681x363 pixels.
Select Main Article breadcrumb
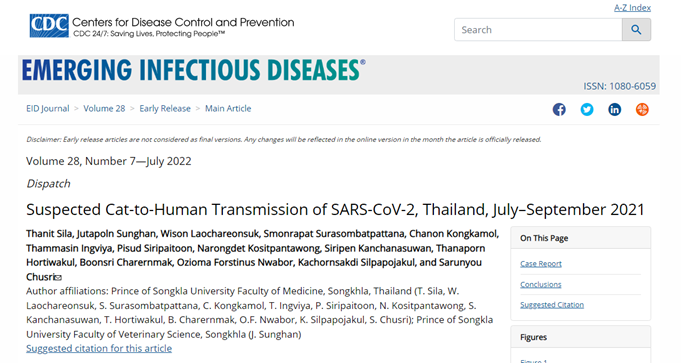pos(228,109)
